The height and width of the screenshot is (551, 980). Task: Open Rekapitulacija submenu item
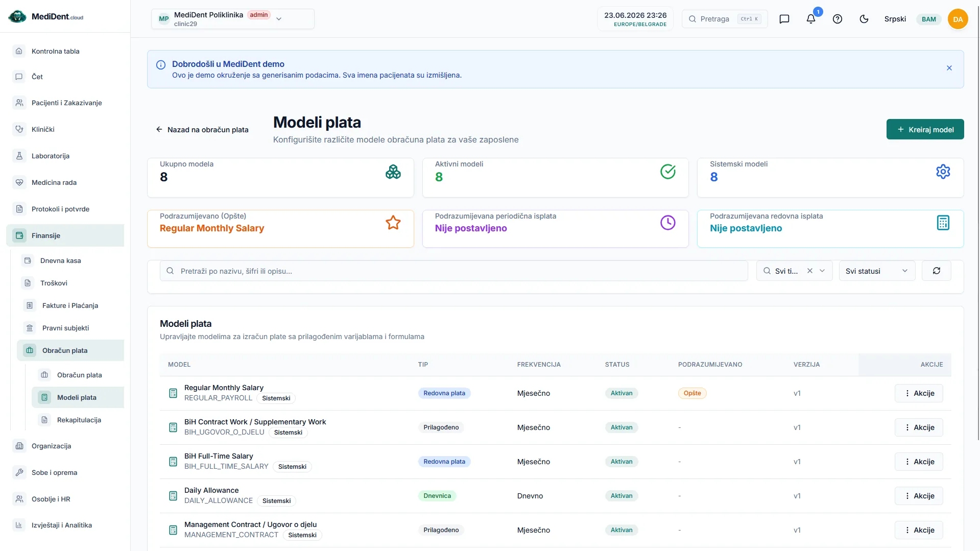click(78, 420)
